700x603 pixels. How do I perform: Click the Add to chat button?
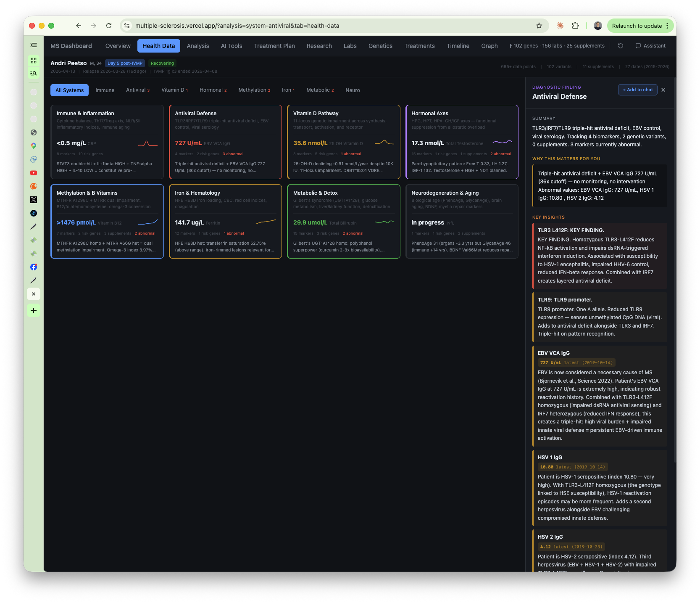coord(637,90)
